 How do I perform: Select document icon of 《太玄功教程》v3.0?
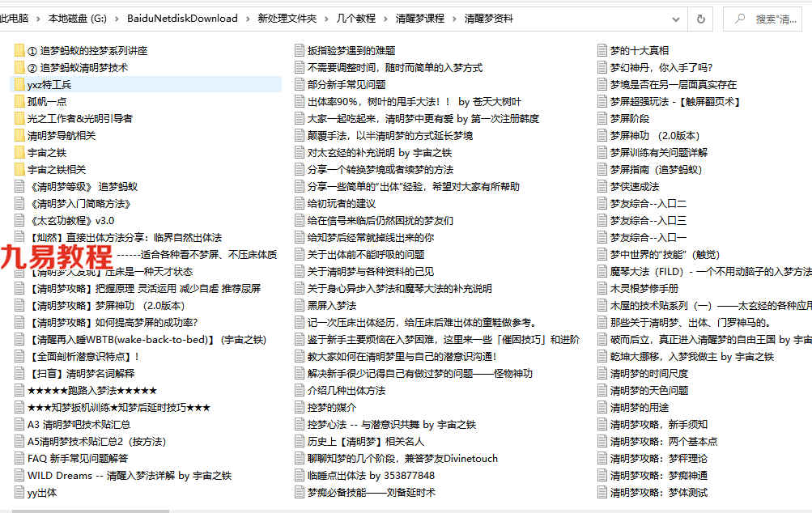(19, 221)
